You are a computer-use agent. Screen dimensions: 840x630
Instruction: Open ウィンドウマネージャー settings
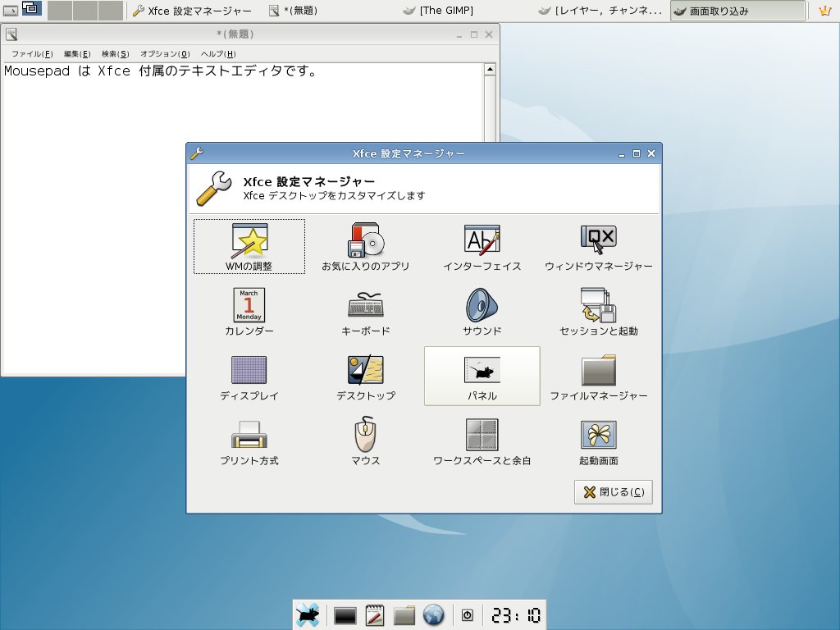598,246
